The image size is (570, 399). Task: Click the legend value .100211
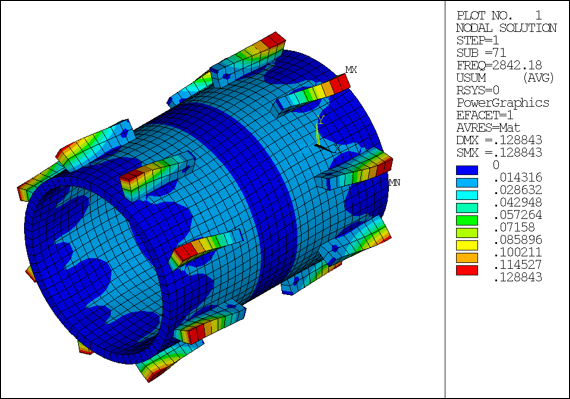tap(517, 252)
